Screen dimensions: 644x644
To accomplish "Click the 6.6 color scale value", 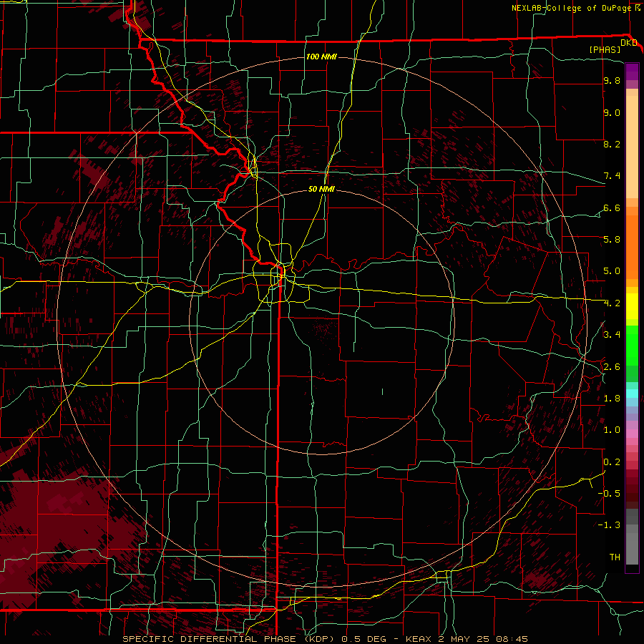I will click(x=612, y=208).
